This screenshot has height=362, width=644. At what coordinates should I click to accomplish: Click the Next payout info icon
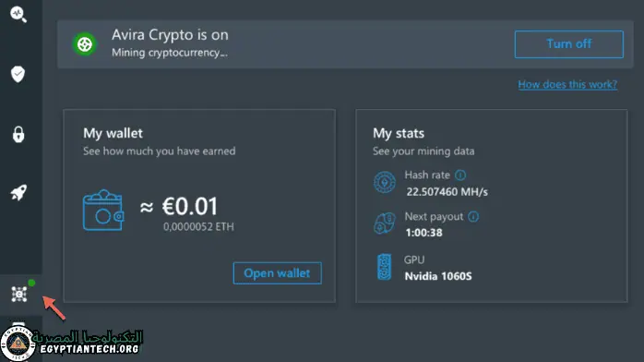pyautogui.click(x=473, y=216)
